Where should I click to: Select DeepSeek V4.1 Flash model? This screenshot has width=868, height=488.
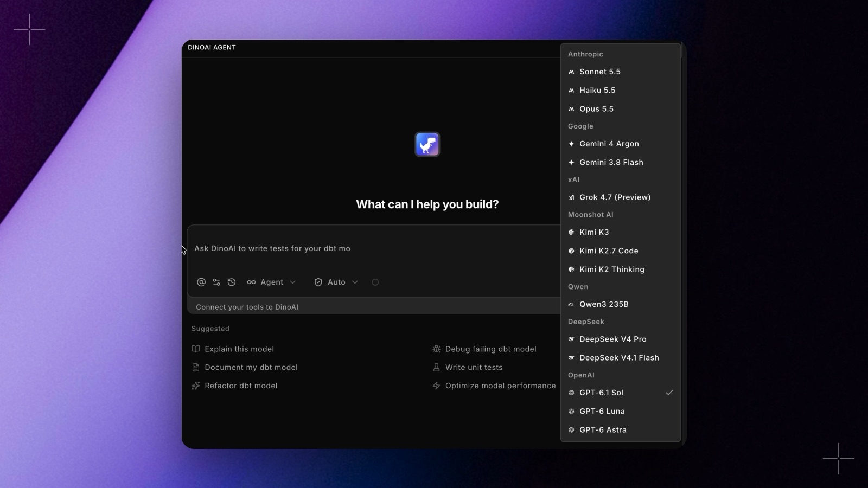621,358
